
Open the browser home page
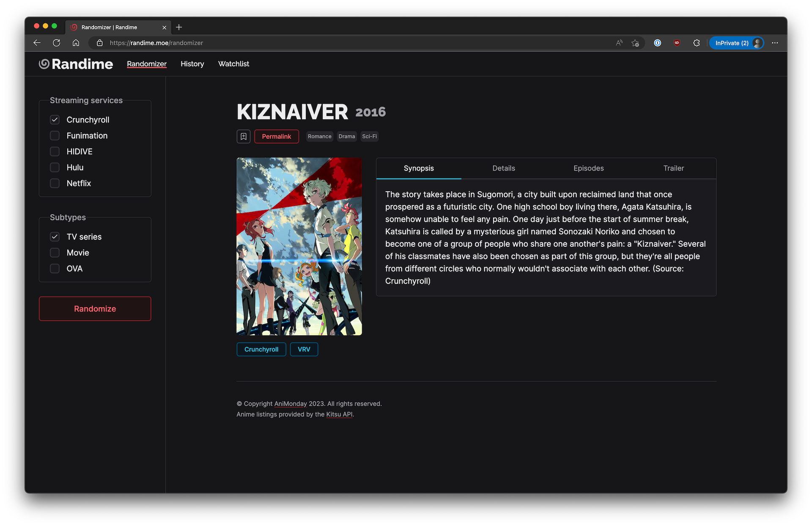pos(76,43)
